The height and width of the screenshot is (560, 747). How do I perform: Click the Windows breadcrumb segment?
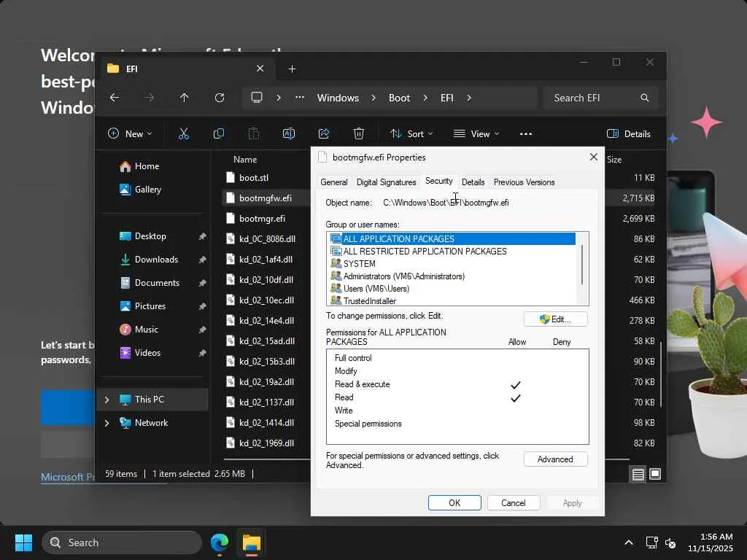point(338,98)
